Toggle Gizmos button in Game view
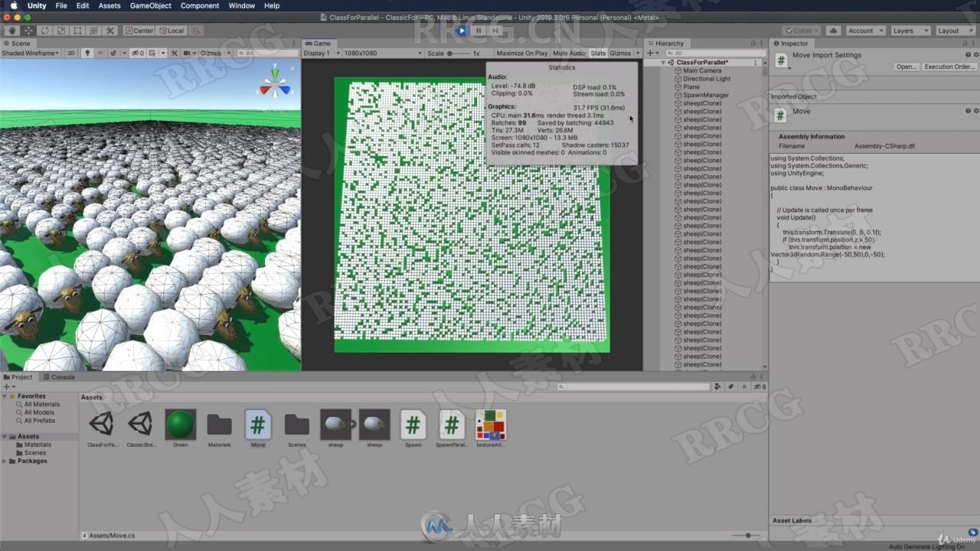The width and height of the screenshot is (980, 551). pyautogui.click(x=620, y=54)
